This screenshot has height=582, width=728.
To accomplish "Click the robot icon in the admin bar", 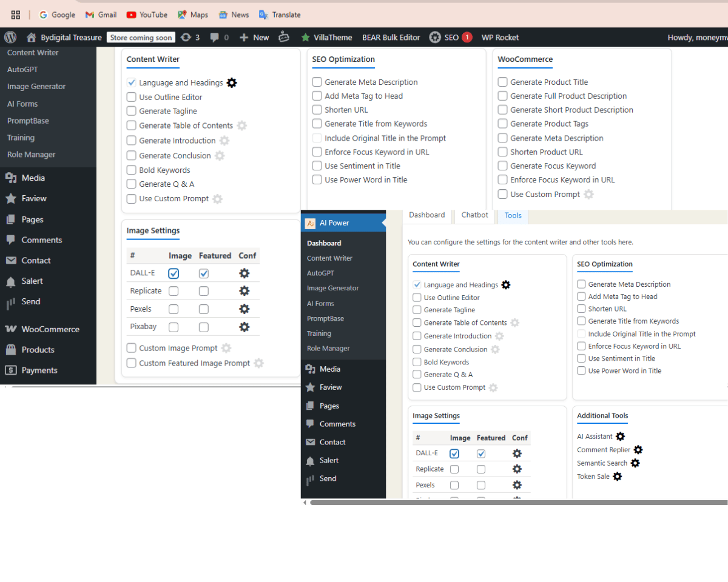I will (284, 37).
